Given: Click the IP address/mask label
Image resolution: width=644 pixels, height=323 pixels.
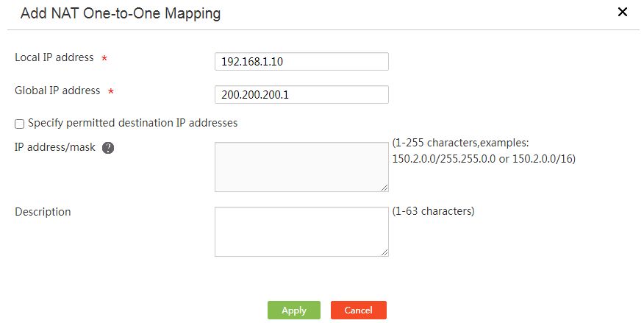Looking at the screenshot, I should point(55,147).
